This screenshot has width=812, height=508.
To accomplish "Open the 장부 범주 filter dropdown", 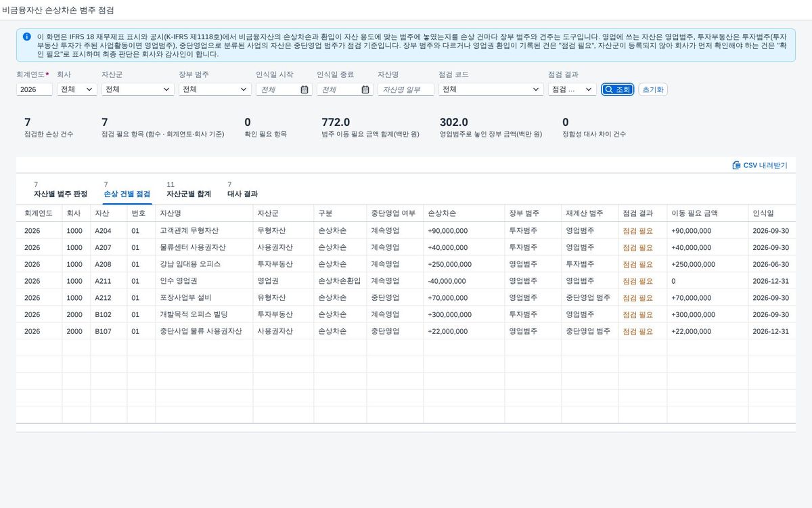I will (x=215, y=89).
